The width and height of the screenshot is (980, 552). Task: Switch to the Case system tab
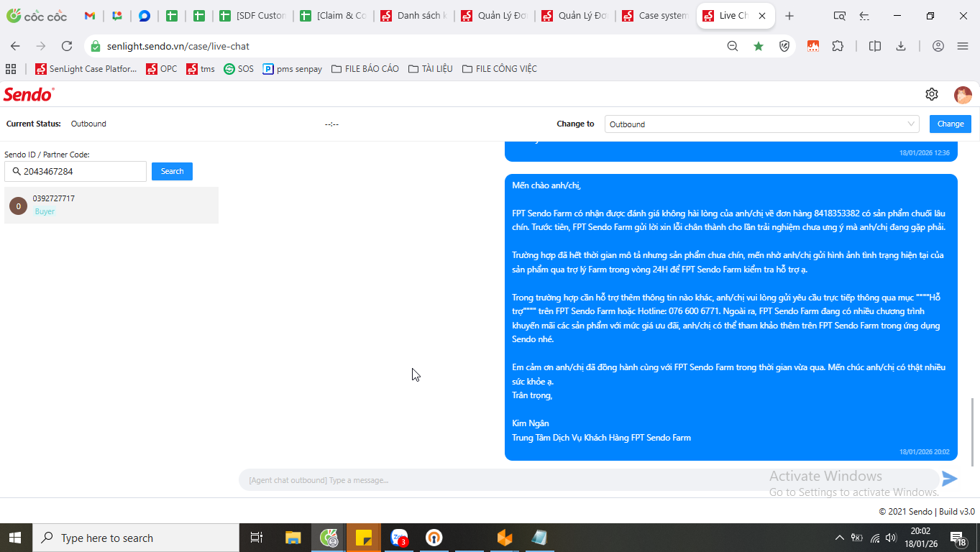tap(656, 16)
